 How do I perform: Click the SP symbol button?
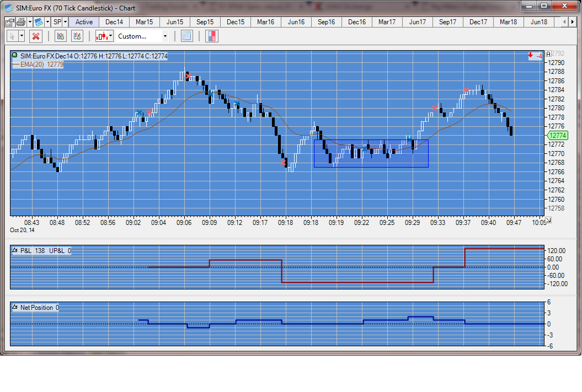coord(57,22)
